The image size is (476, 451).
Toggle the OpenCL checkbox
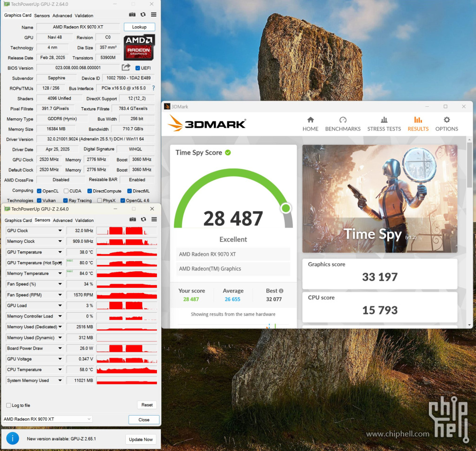pos(39,191)
